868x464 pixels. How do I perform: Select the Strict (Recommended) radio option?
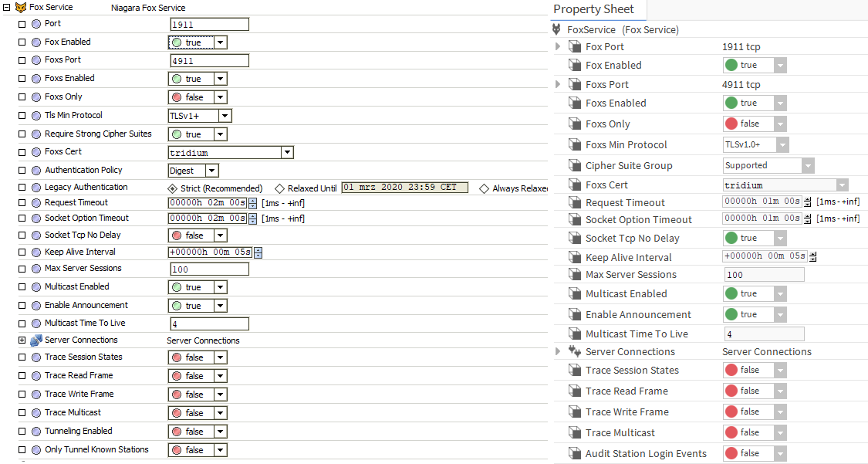[x=173, y=188]
